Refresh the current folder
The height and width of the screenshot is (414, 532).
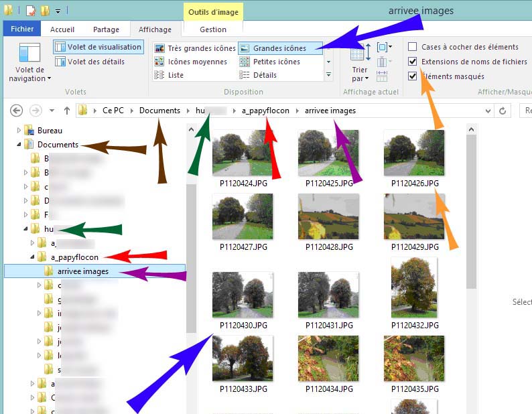[x=503, y=111]
